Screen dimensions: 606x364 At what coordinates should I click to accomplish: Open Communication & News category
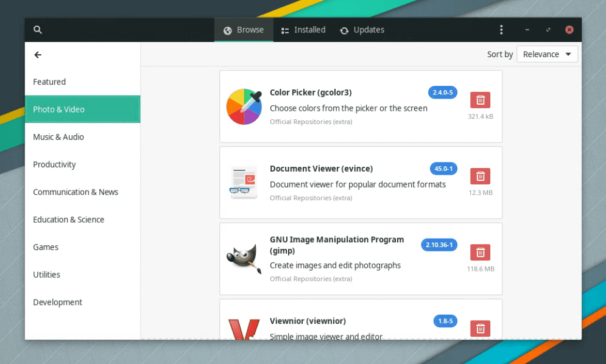82,192
